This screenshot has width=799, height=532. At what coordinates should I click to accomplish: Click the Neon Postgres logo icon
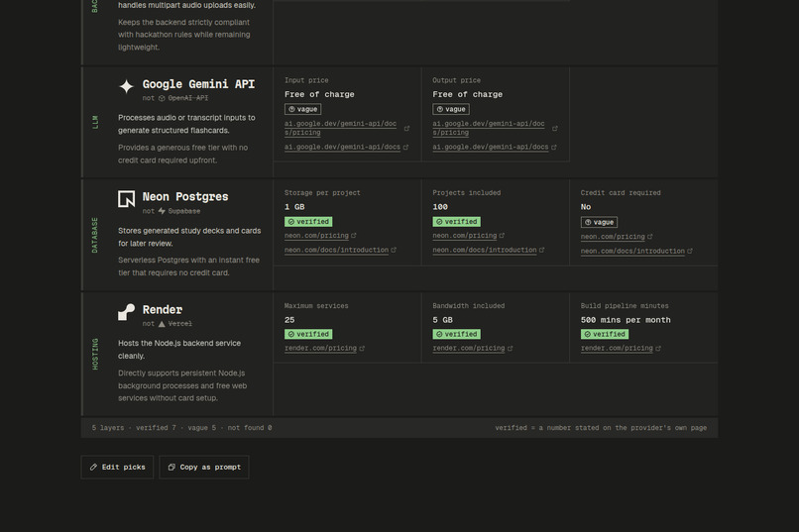pos(126,198)
